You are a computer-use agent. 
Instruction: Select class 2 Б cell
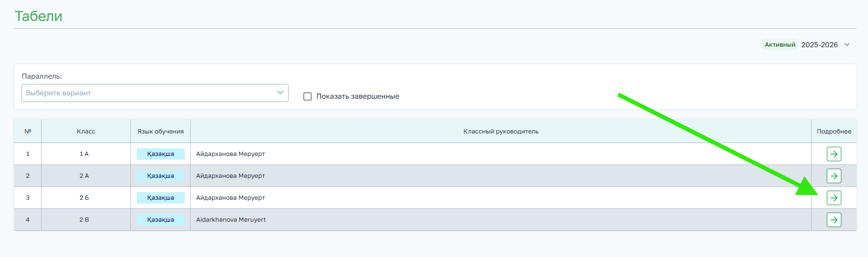tap(84, 198)
